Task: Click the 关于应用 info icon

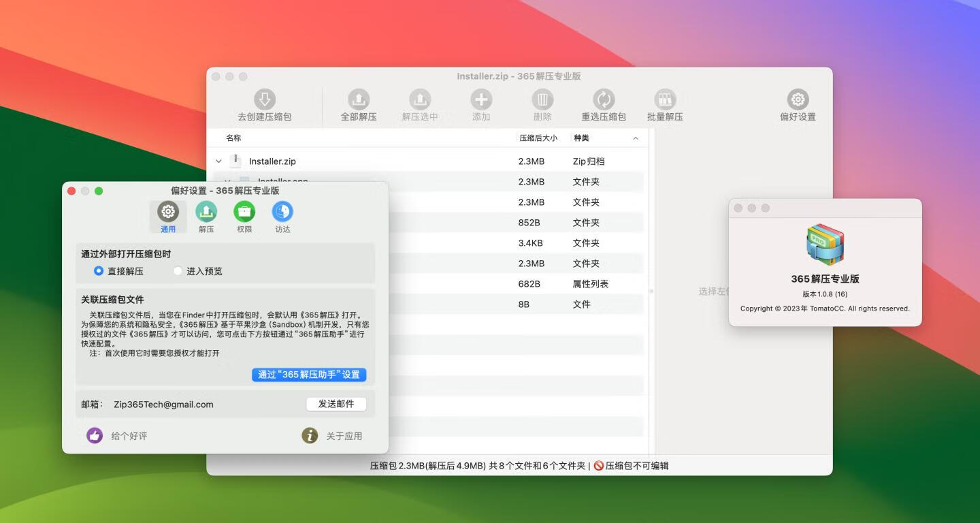Action: 310,435
